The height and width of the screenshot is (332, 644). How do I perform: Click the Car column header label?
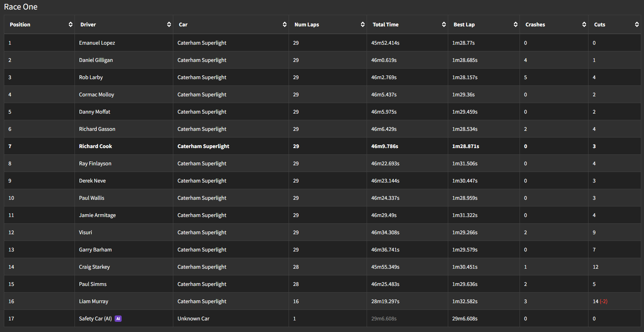pos(183,25)
